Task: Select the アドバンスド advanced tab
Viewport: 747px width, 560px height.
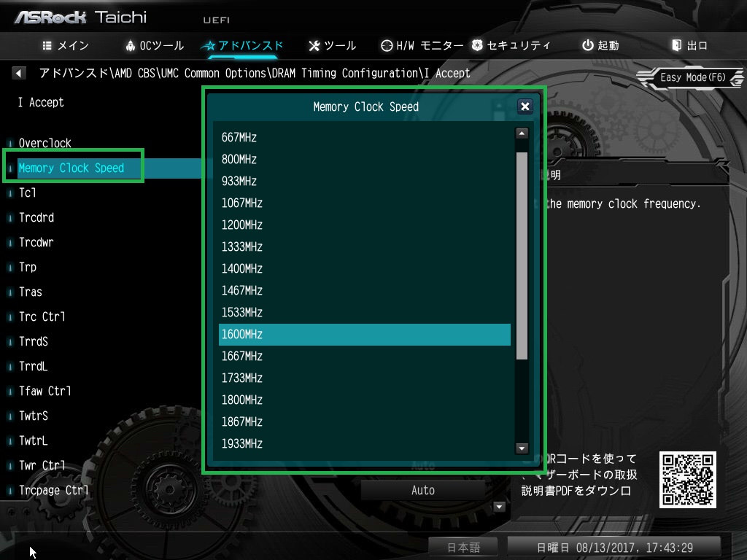Action: (x=242, y=46)
